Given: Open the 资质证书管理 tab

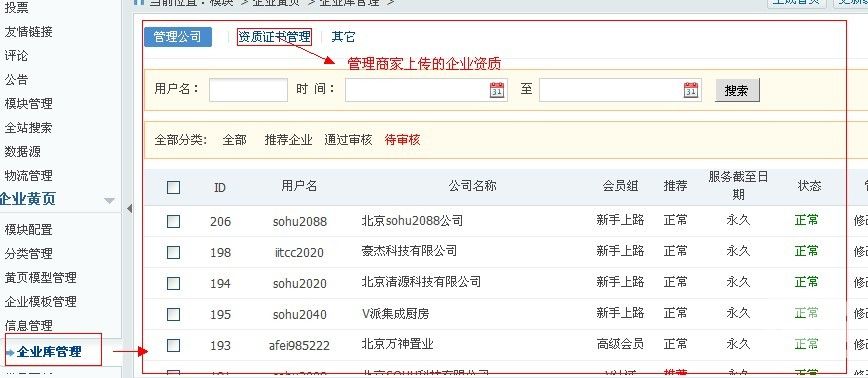Looking at the screenshot, I should (274, 37).
